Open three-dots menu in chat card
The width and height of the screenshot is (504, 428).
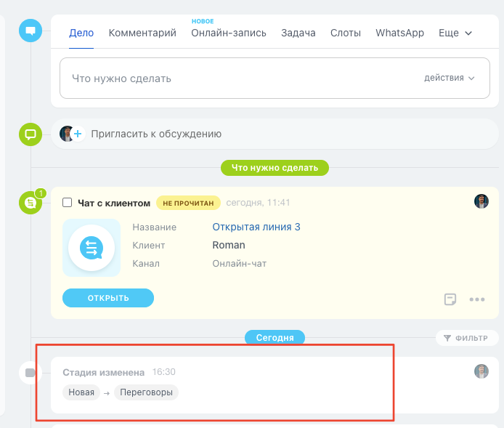point(477,299)
